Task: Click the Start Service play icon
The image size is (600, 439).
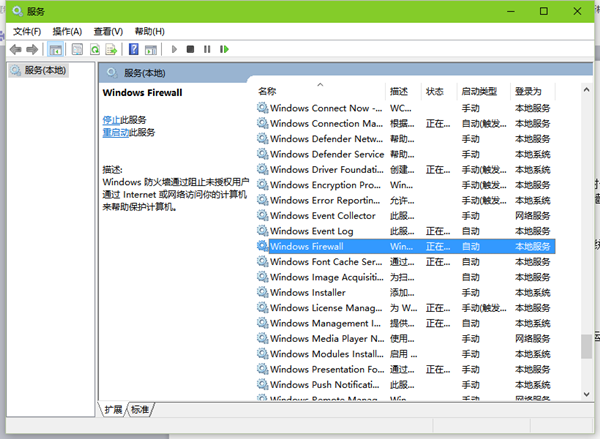Action: (x=174, y=49)
